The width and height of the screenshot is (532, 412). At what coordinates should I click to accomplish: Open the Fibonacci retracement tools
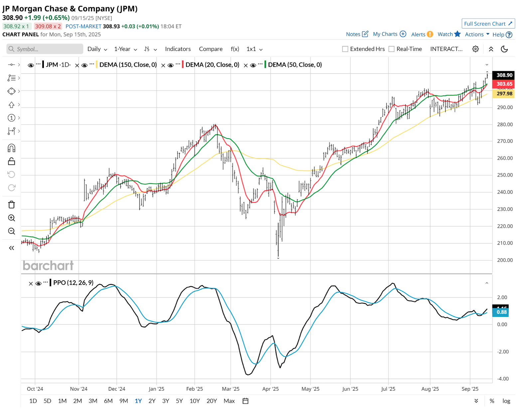pyautogui.click(x=11, y=78)
